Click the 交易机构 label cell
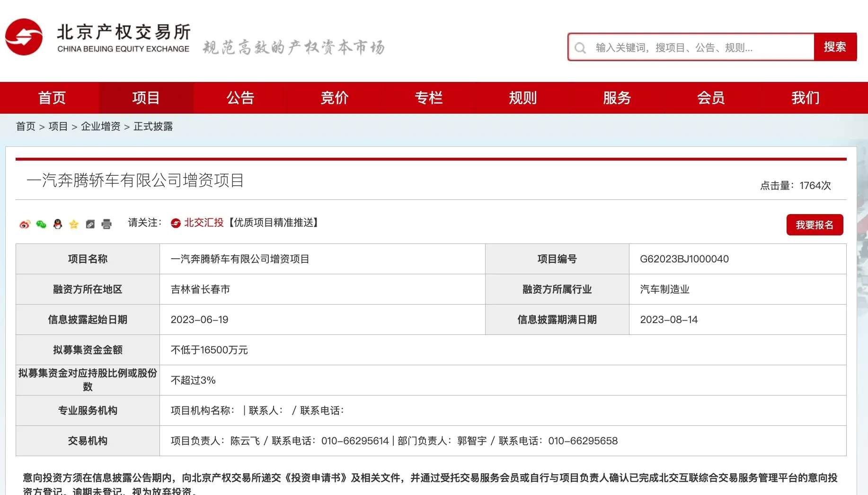The image size is (868, 495). [88, 441]
